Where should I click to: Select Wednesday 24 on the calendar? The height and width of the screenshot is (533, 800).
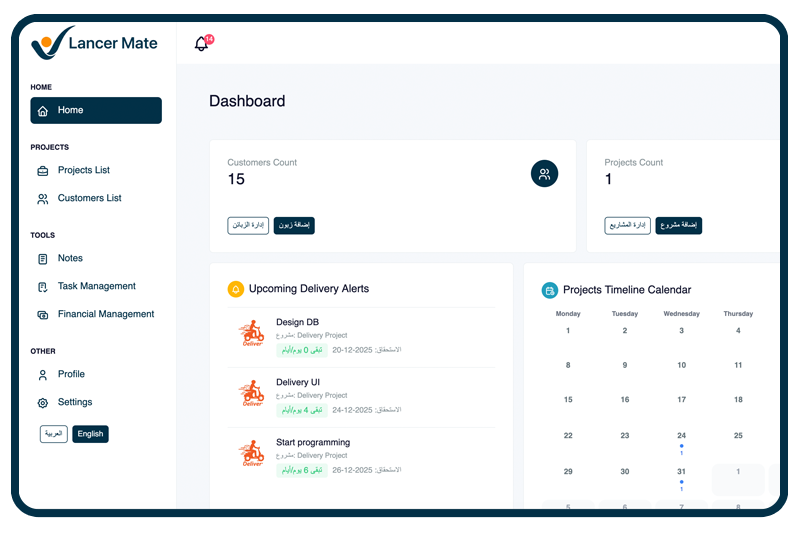[x=681, y=436]
